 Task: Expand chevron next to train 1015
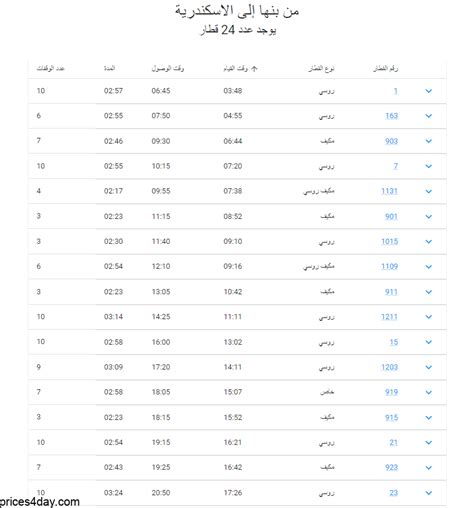[428, 242]
